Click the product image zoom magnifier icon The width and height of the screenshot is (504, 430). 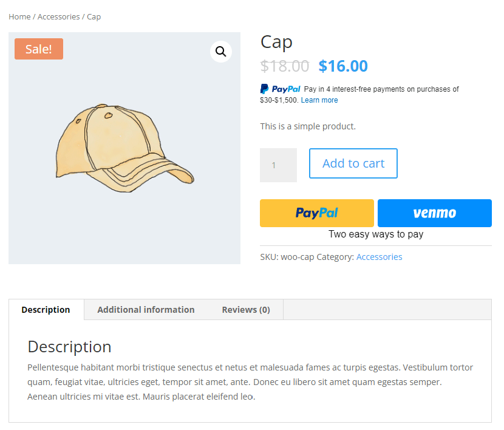pos(220,52)
